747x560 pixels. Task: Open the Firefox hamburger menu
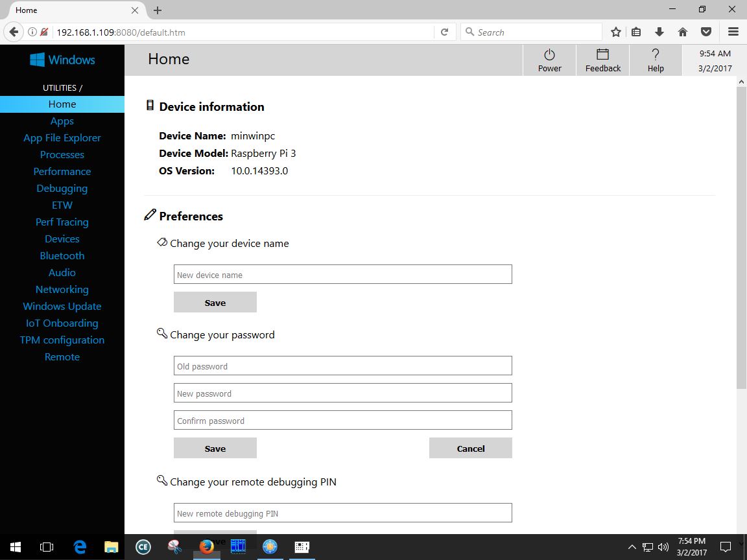(x=733, y=32)
